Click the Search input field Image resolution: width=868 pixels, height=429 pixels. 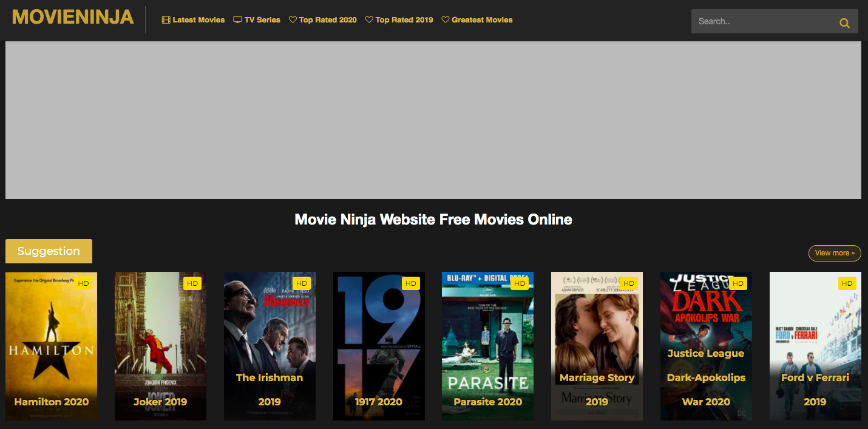(762, 21)
